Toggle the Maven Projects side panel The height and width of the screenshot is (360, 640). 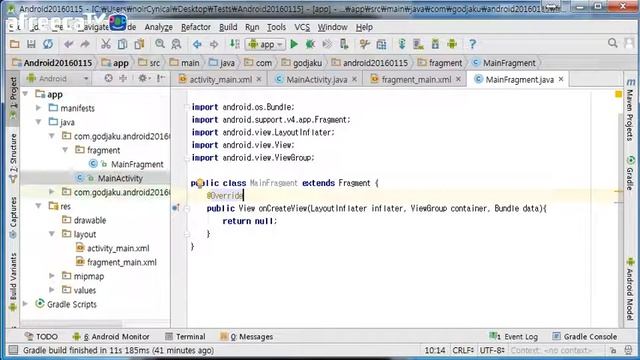click(630, 110)
